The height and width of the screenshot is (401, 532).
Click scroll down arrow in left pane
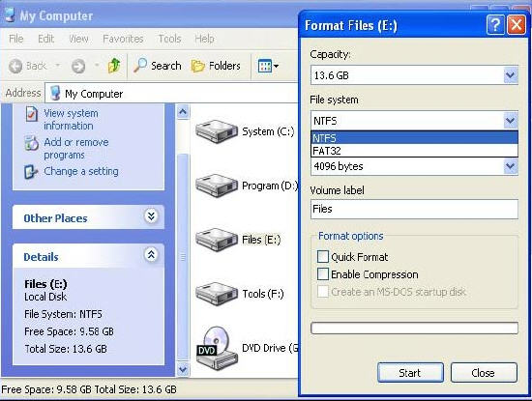183,369
